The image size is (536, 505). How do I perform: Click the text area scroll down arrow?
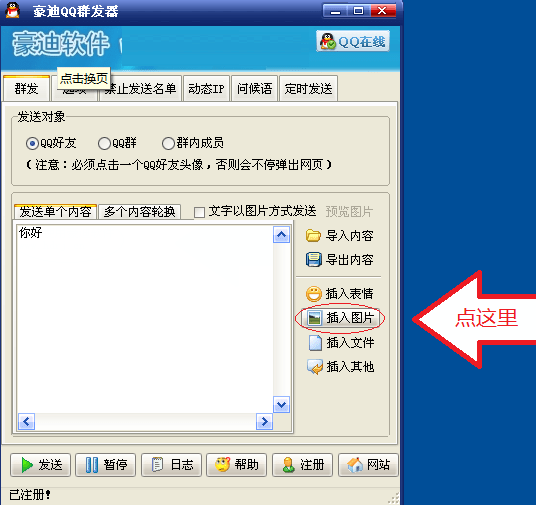coord(281,404)
